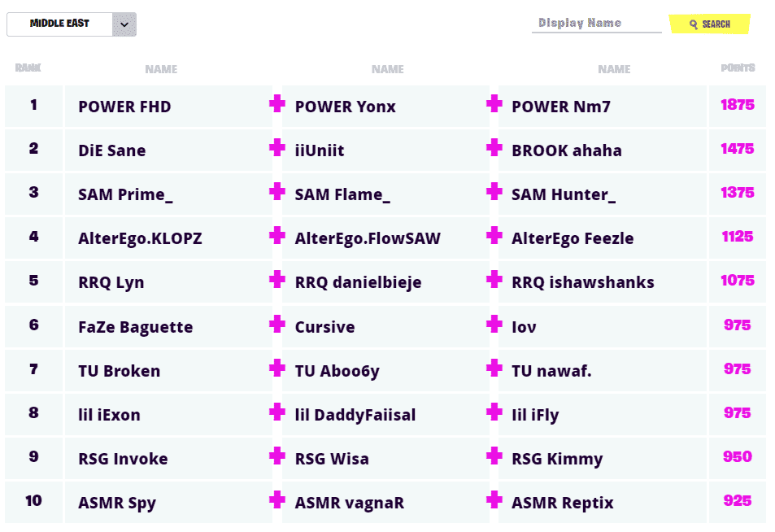Focus the Display Name search field

(596, 24)
